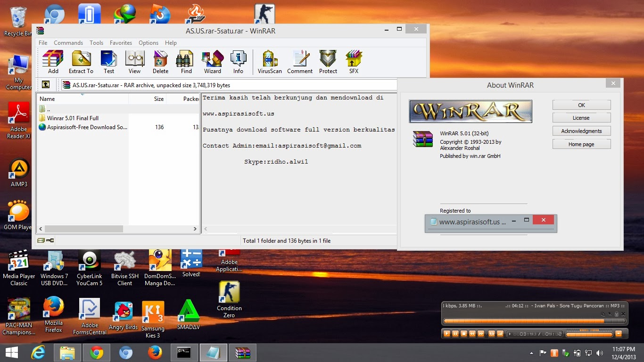This screenshot has width=644, height=362.
Task: Pause playback in the AIMP player
Action: 455,334
